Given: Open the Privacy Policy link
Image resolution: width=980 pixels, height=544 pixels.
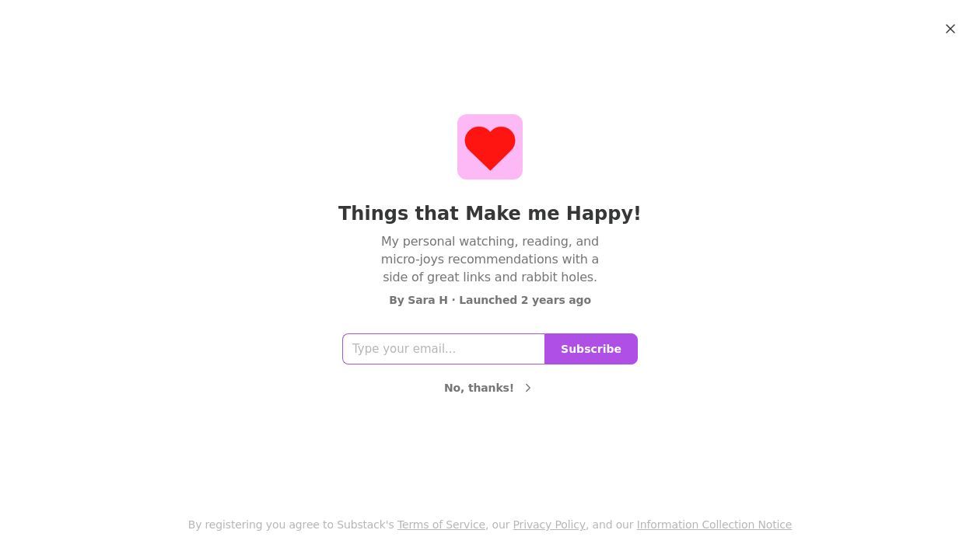Looking at the screenshot, I should pyautogui.click(x=549, y=525).
